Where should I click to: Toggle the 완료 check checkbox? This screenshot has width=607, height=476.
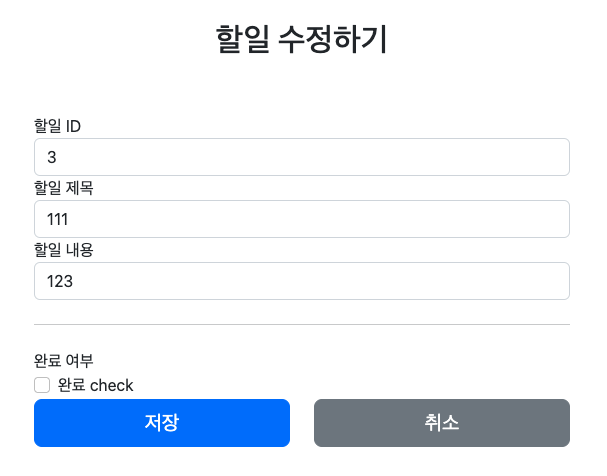[42, 385]
